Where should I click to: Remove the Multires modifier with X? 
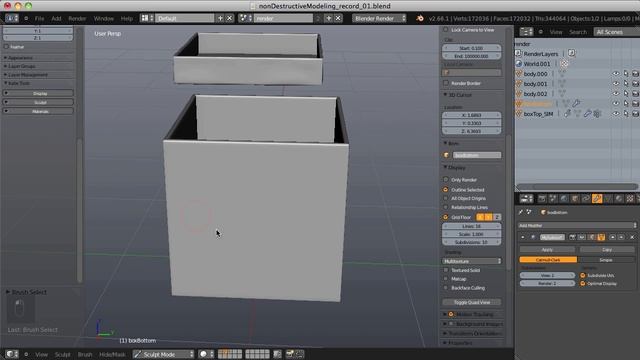(632, 237)
